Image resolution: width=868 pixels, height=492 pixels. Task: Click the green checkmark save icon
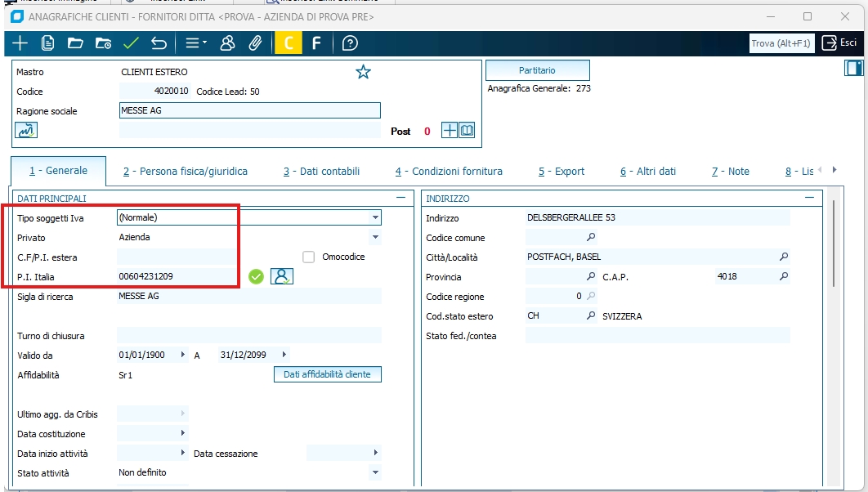tap(131, 43)
